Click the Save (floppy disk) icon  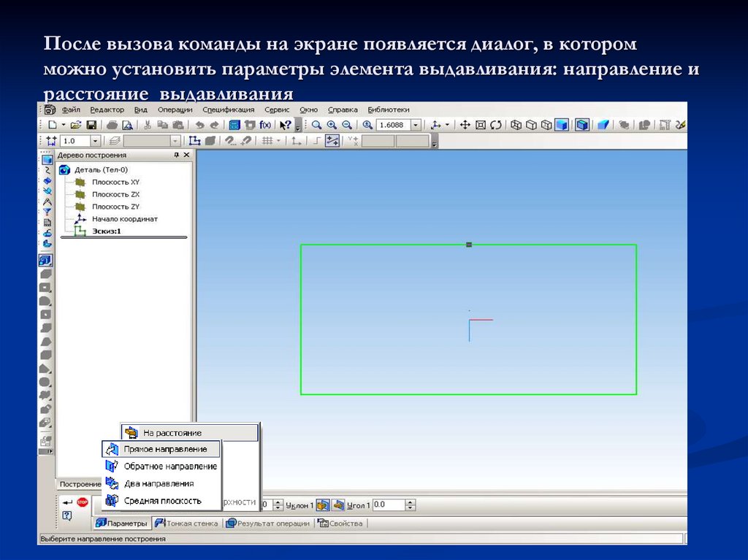[92, 125]
